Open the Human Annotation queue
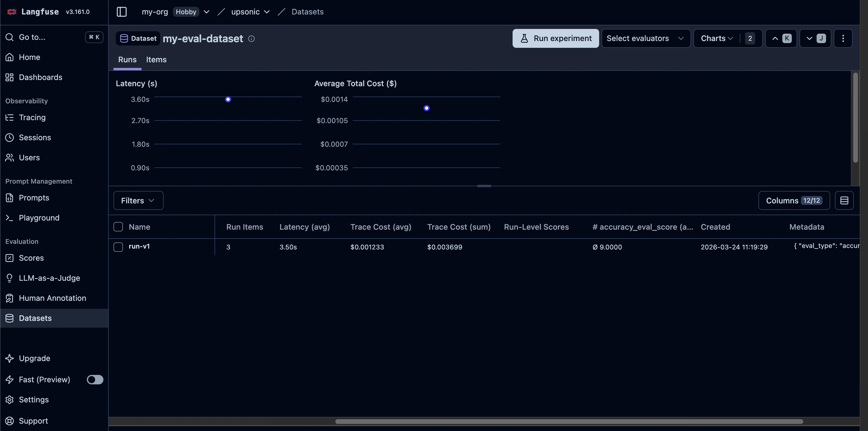Viewport: 868px width, 431px height. tap(52, 298)
